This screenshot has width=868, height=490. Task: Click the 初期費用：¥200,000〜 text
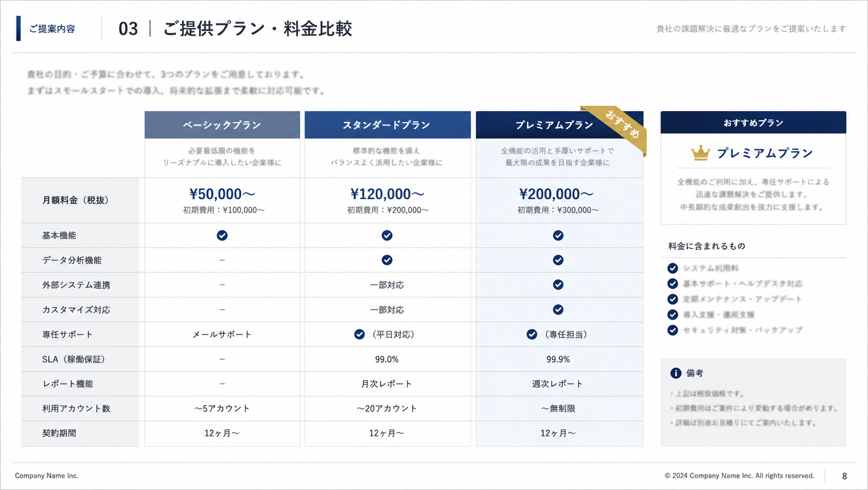[x=387, y=210]
